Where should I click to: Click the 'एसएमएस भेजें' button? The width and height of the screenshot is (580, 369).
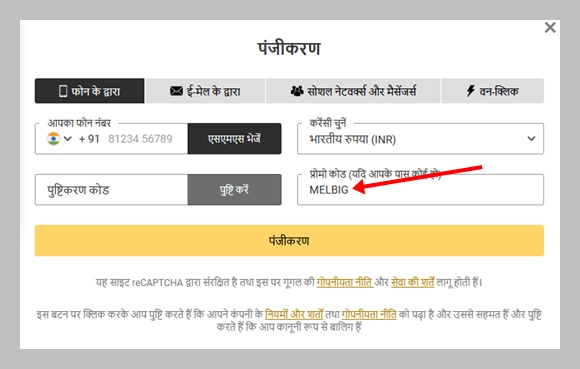[x=235, y=139]
